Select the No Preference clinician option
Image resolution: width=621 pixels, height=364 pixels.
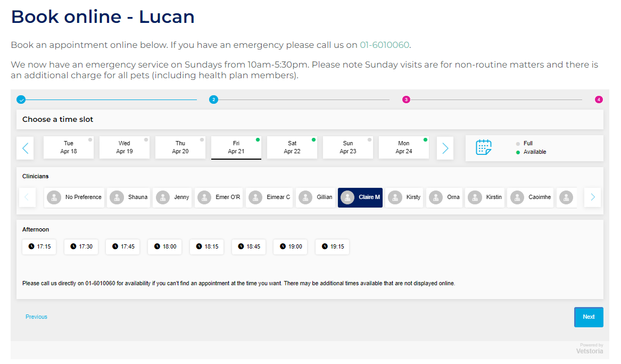click(x=73, y=197)
